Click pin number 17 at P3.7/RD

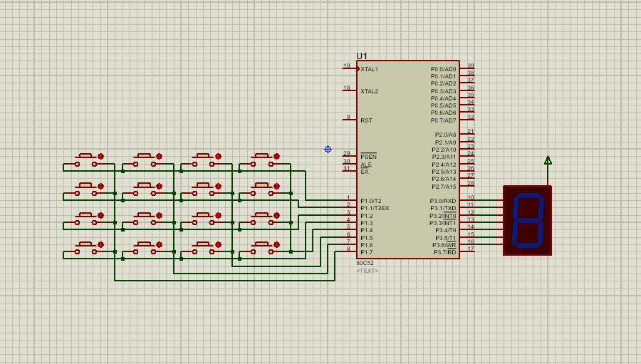[x=471, y=249]
